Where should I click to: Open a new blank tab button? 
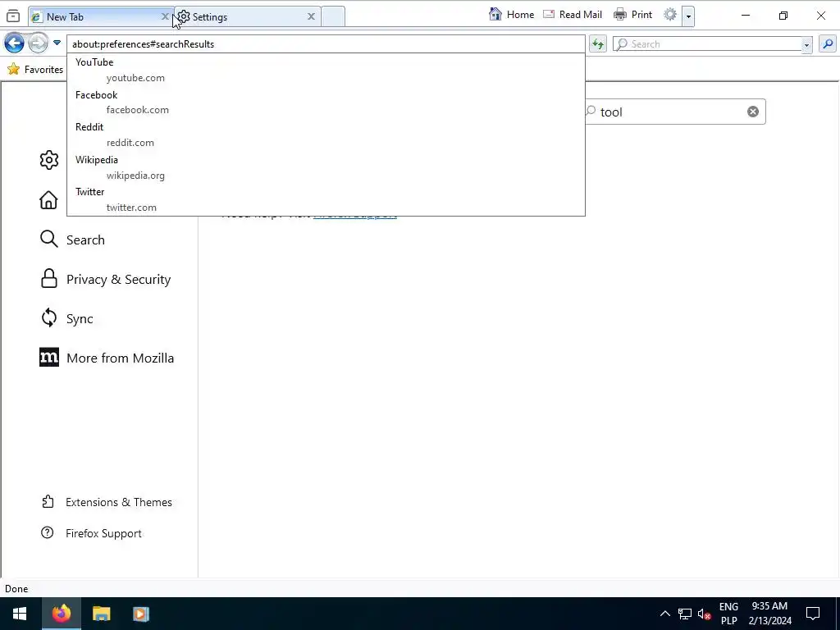[333, 16]
